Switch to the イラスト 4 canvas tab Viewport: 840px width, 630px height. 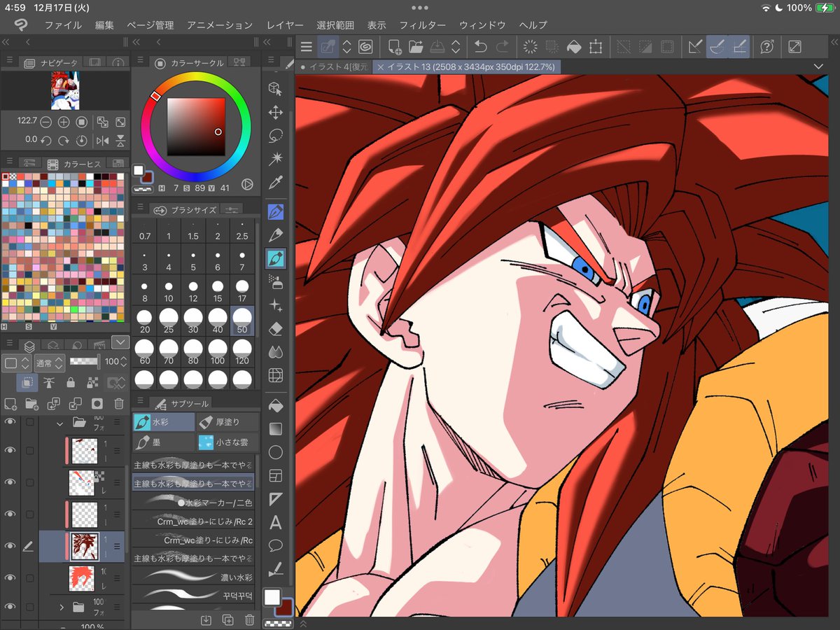pos(334,66)
